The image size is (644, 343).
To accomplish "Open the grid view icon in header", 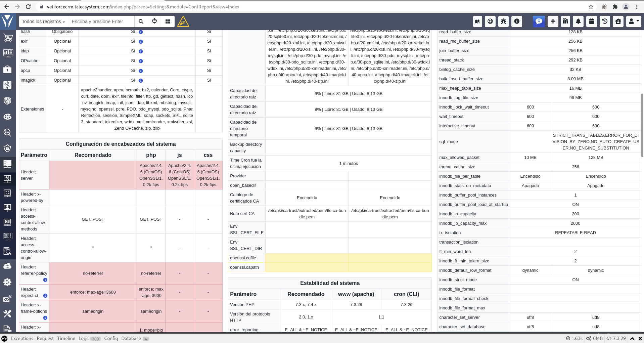I will [168, 22].
